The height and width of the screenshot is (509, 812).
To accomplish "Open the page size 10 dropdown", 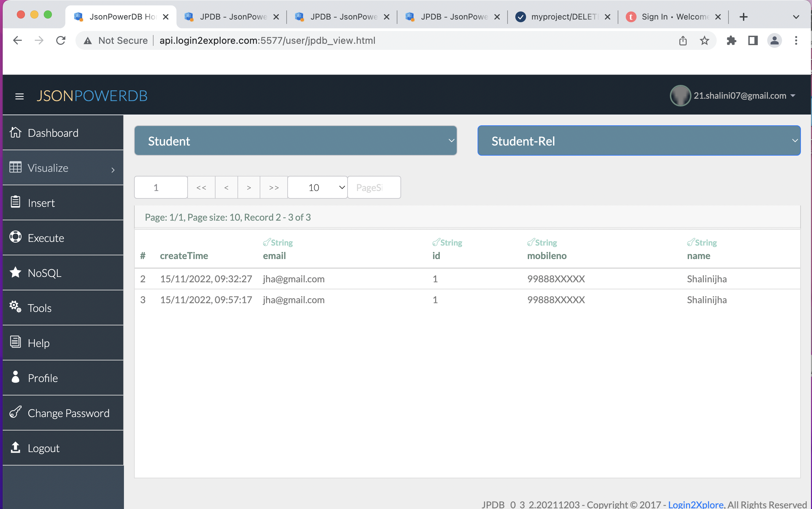I will click(317, 188).
